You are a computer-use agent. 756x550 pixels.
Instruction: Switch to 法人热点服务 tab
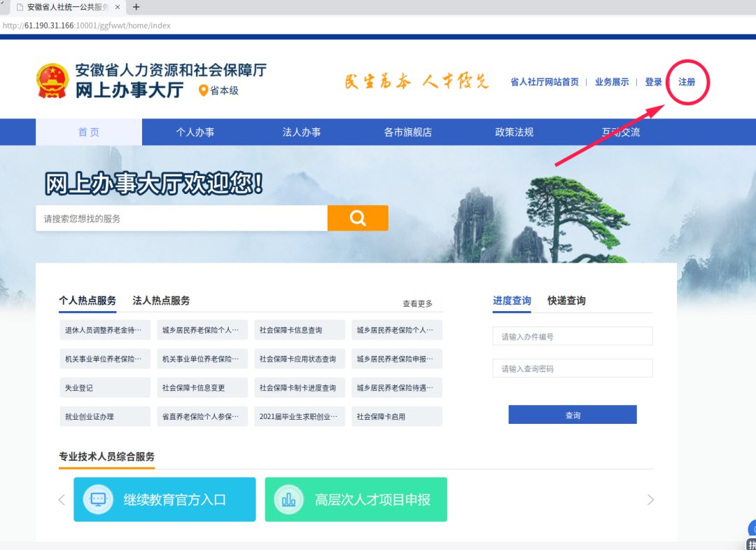coord(161,301)
